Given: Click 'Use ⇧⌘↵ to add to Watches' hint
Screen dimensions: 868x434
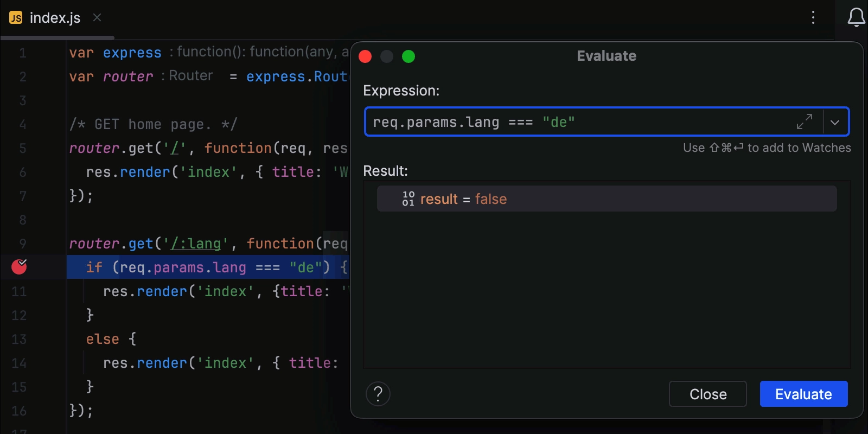Looking at the screenshot, I should coord(767,148).
